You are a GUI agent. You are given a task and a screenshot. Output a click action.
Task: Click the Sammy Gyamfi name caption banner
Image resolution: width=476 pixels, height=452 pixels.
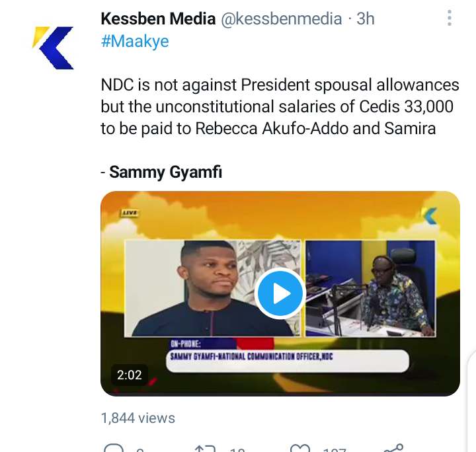coord(288,360)
